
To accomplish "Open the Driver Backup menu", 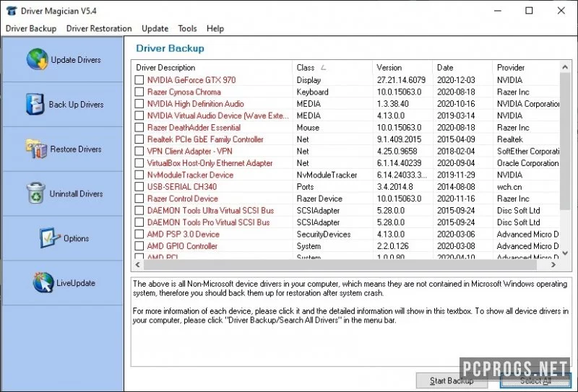I will [x=31, y=28].
